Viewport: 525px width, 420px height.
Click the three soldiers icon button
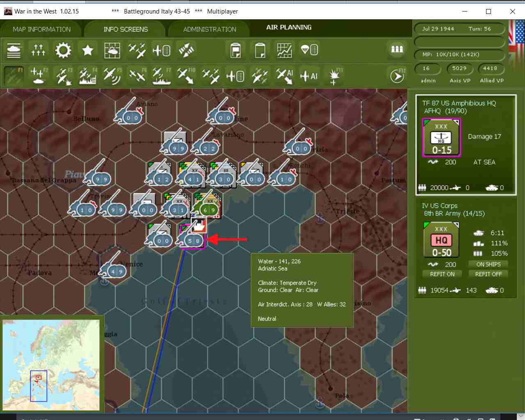(x=397, y=49)
